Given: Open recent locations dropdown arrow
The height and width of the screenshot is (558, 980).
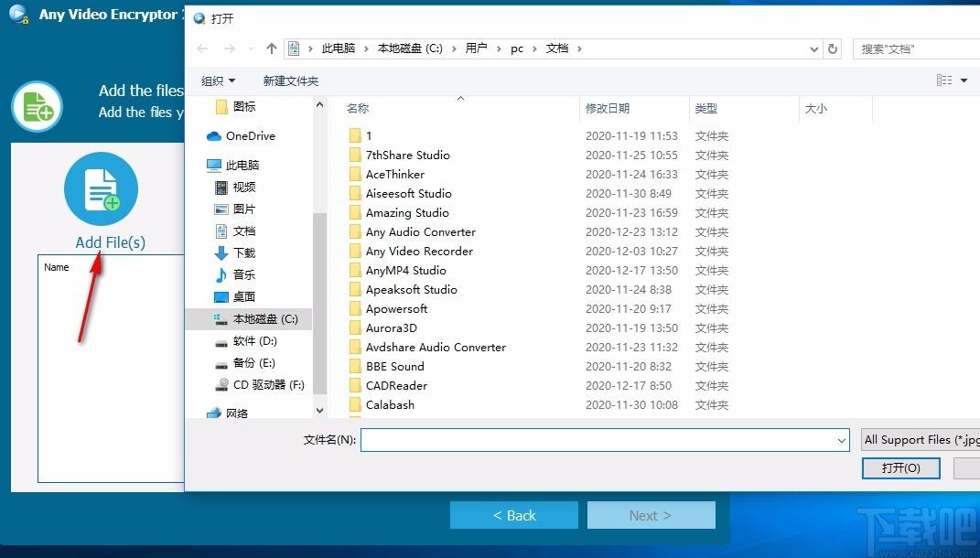Looking at the screenshot, I should pyautogui.click(x=252, y=48).
